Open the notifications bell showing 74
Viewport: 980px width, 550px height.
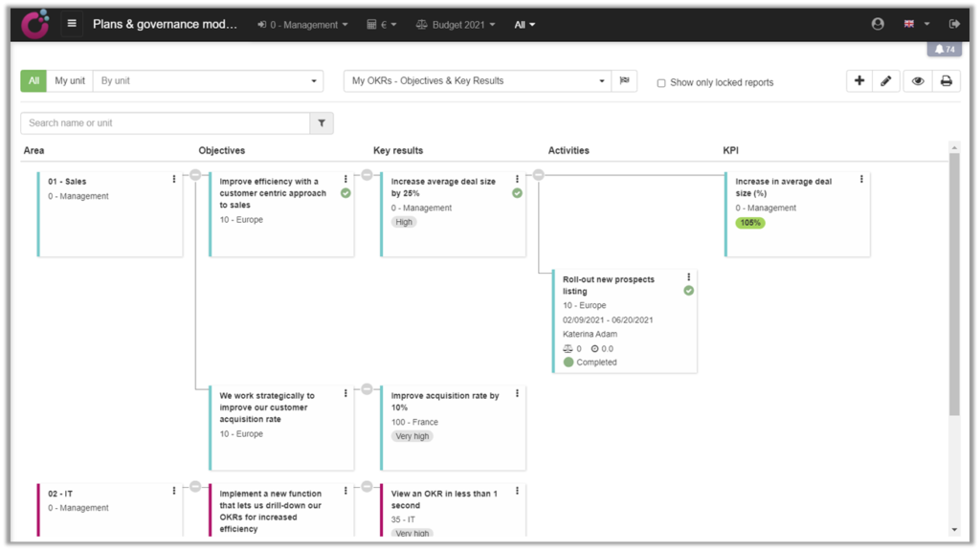tap(945, 49)
